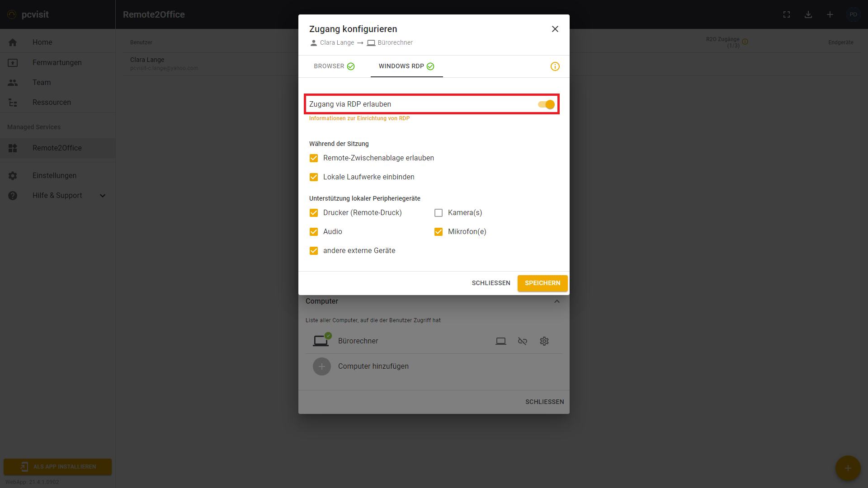The height and width of the screenshot is (488, 868).
Task: Click the info icon in dialog tabs
Action: (x=555, y=66)
